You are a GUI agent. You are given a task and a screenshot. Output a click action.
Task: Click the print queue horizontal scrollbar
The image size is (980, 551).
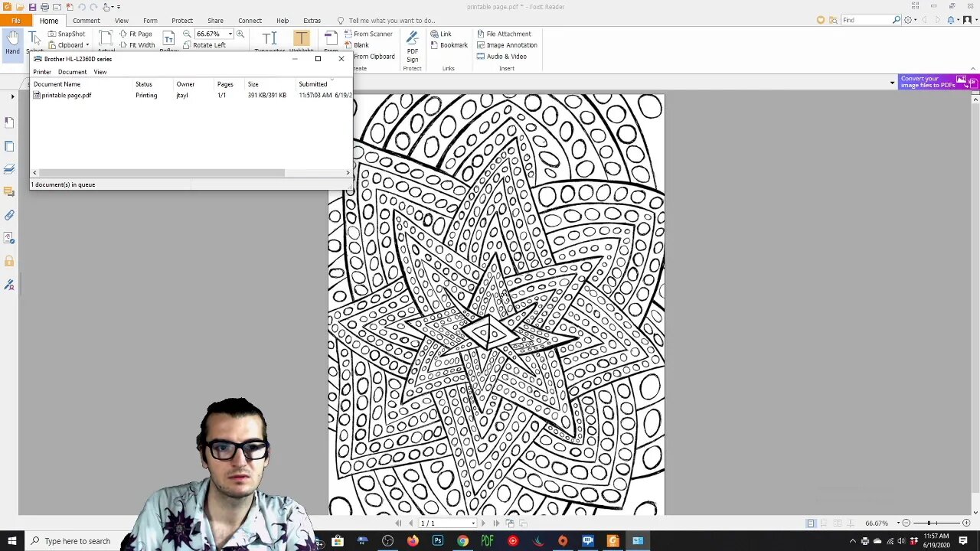(x=162, y=173)
